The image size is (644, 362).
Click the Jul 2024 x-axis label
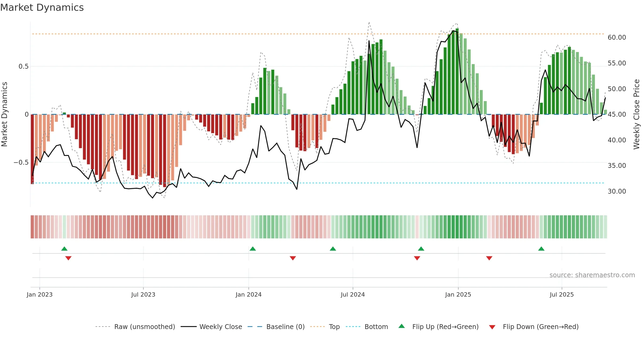click(353, 294)
